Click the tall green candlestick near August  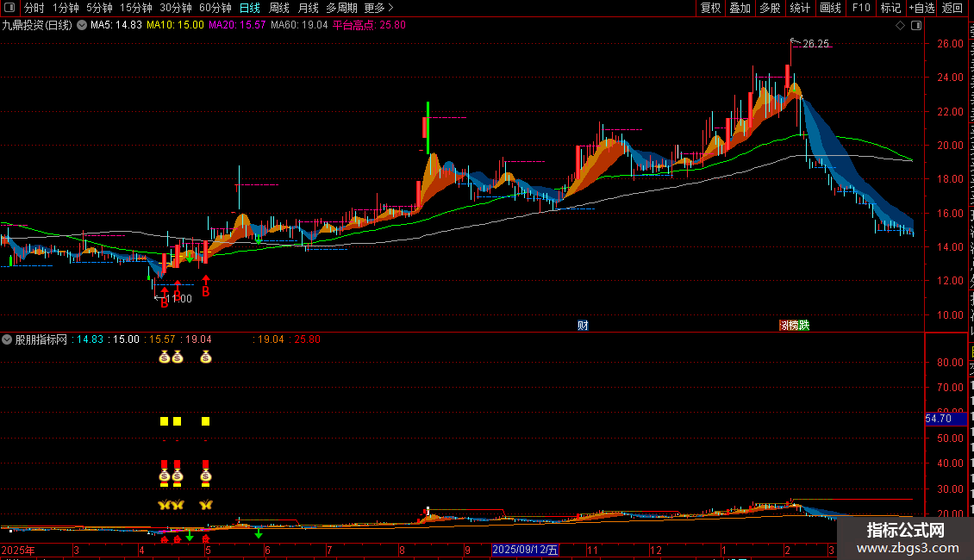pos(428,128)
